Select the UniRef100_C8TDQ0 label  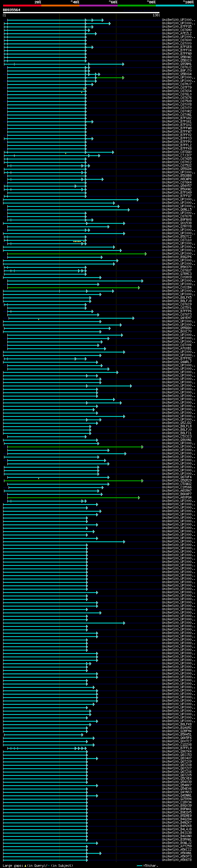tap(177, 152)
